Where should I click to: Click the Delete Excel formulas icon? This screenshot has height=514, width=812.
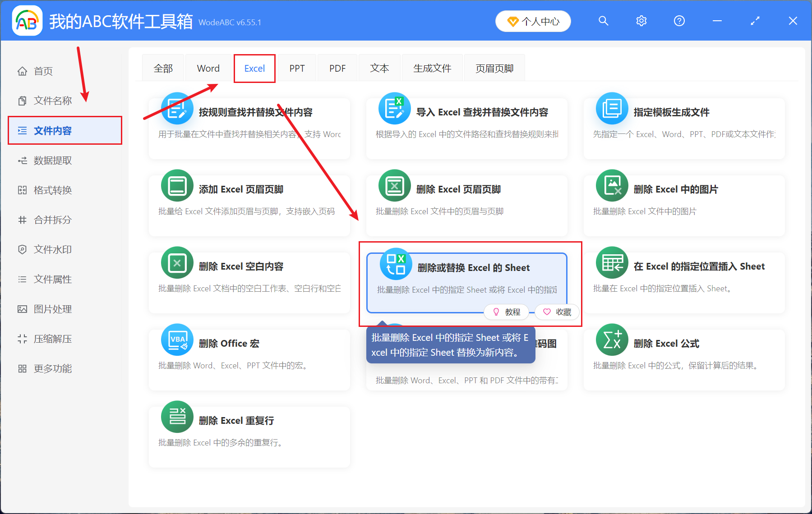pyautogui.click(x=612, y=340)
